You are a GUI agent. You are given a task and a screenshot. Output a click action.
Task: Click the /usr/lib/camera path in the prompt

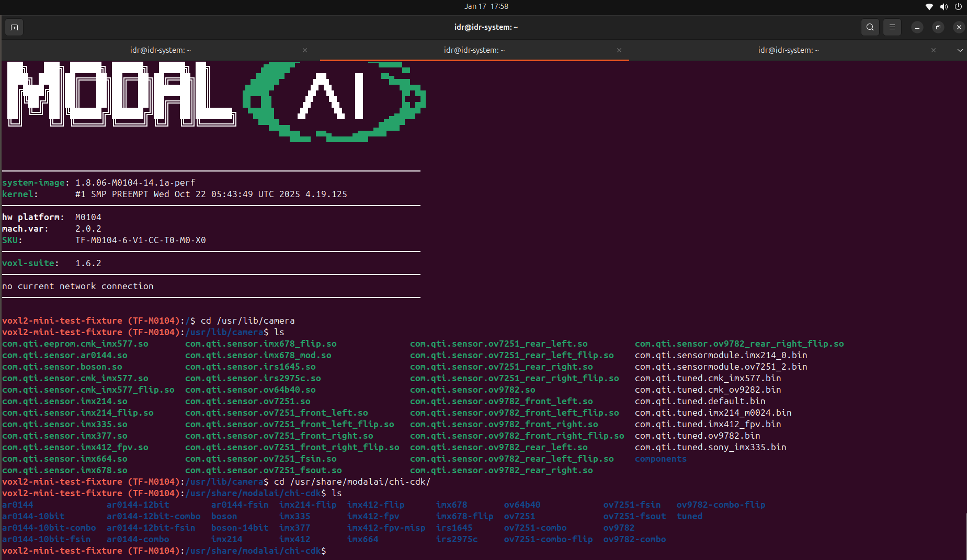[224, 332]
